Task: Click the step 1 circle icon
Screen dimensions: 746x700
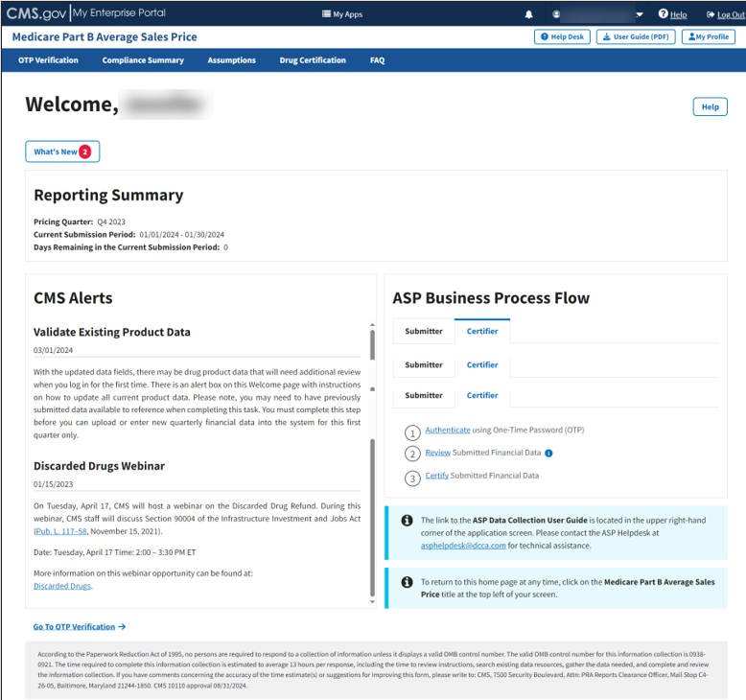Action: [x=412, y=433]
